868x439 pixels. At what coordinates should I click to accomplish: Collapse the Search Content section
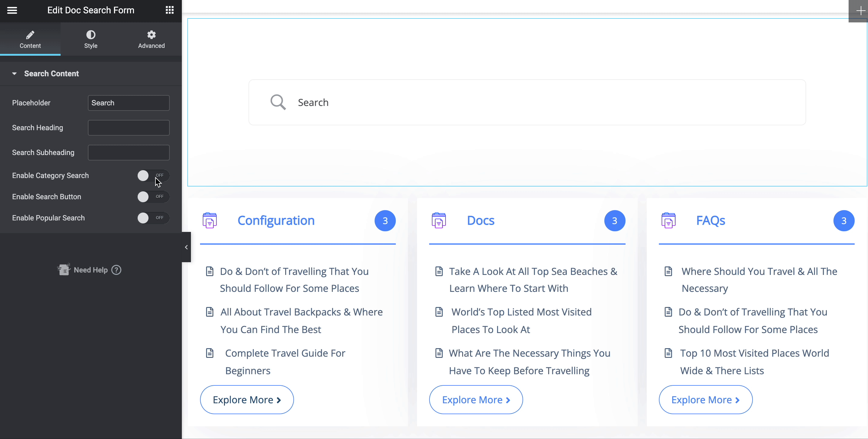pos(51,74)
